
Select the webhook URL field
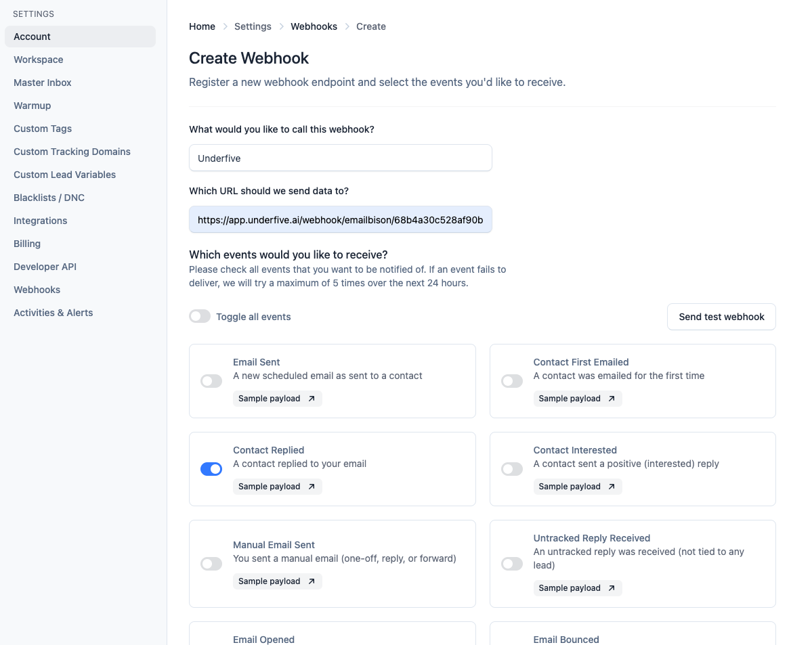point(340,219)
